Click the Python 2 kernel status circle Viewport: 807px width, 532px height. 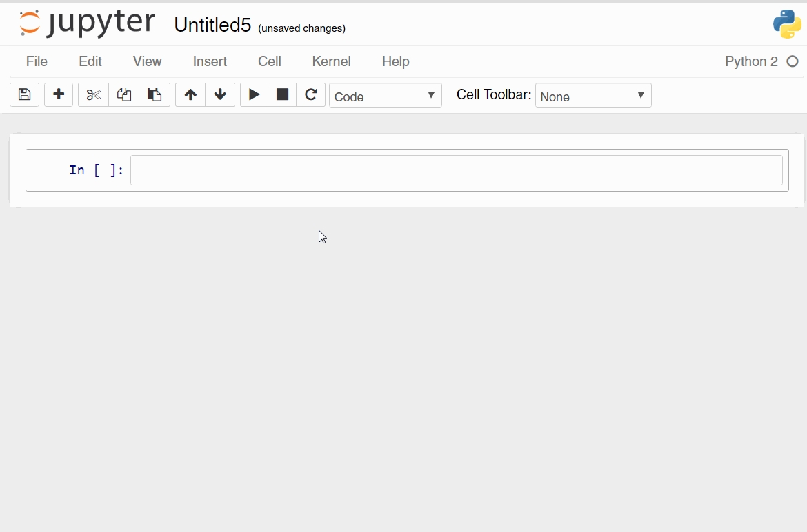click(x=793, y=61)
